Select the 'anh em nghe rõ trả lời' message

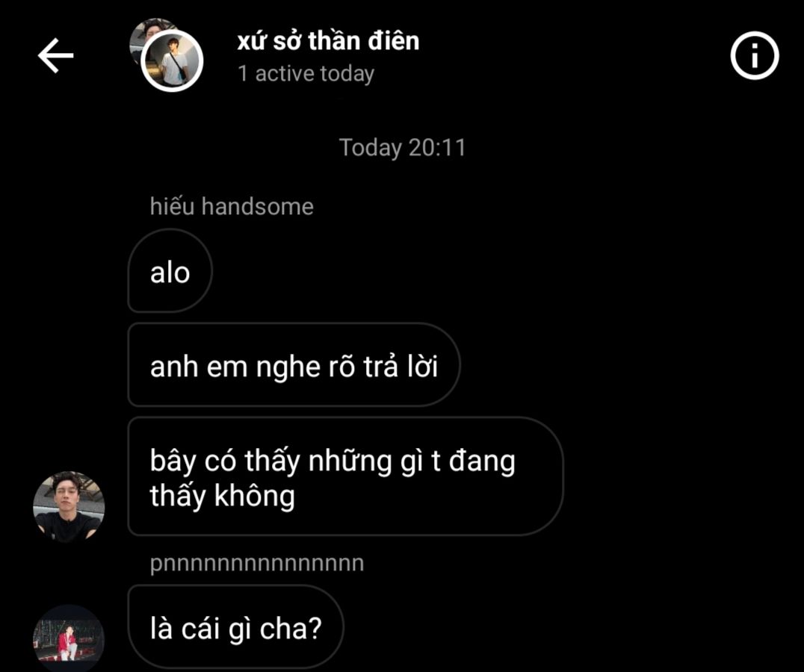pyautogui.click(x=294, y=364)
